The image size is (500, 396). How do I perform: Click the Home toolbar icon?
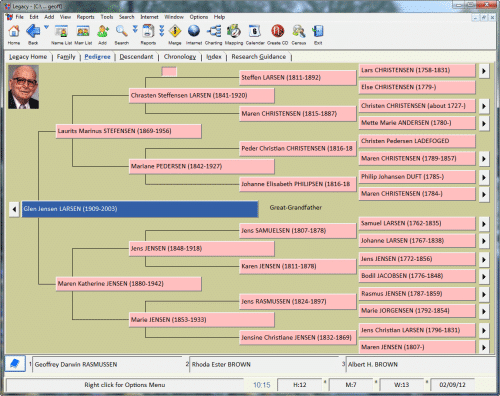(x=14, y=31)
